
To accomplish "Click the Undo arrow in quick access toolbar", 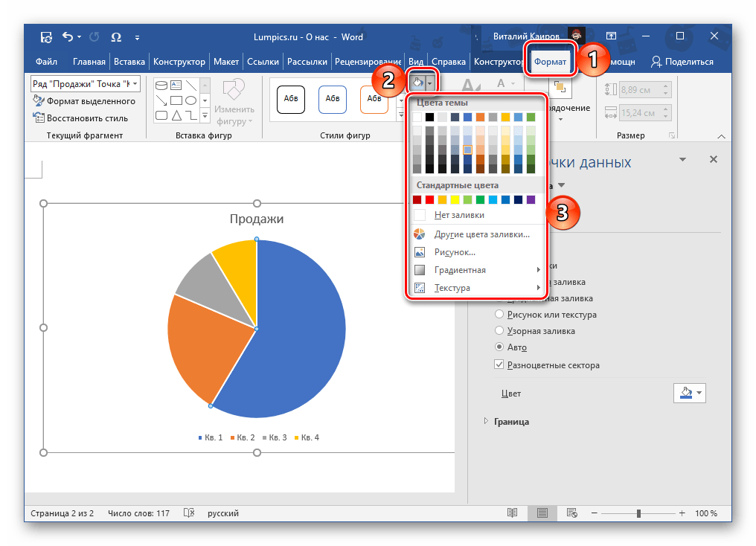I will [68, 36].
